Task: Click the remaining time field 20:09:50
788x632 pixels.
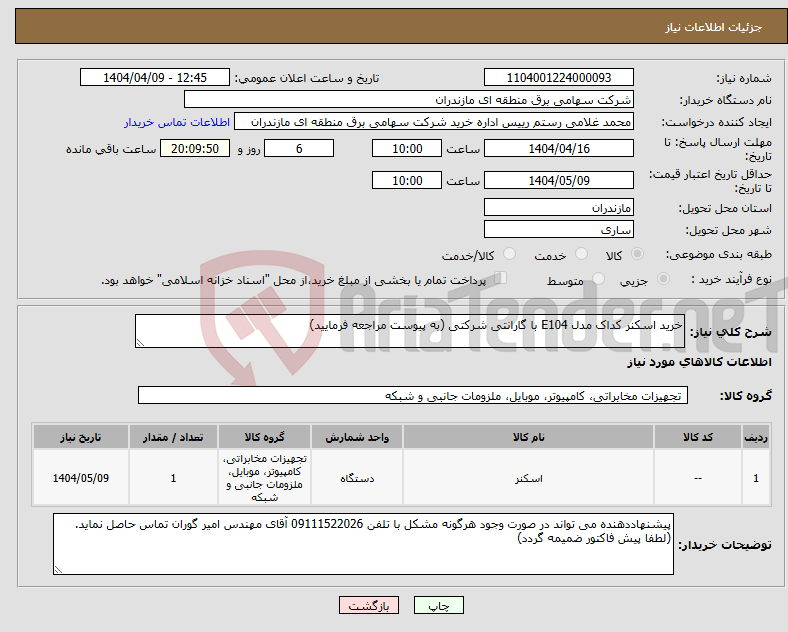Action: pyautogui.click(x=195, y=149)
